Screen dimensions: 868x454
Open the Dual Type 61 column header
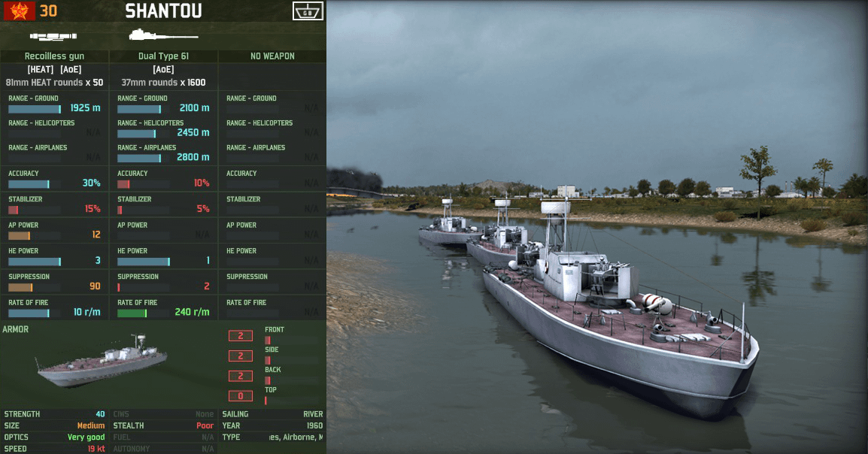[x=163, y=56]
